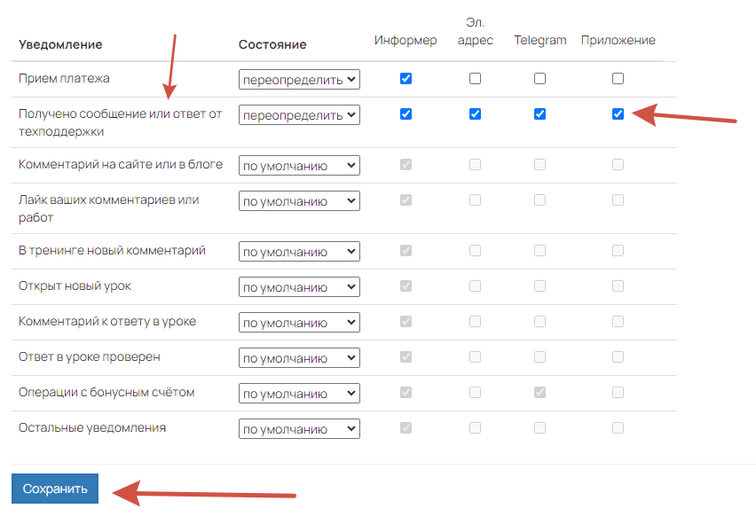Enable Telegram notification for Прием платежа
The height and width of the screenshot is (532, 756).
click(x=539, y=78)
